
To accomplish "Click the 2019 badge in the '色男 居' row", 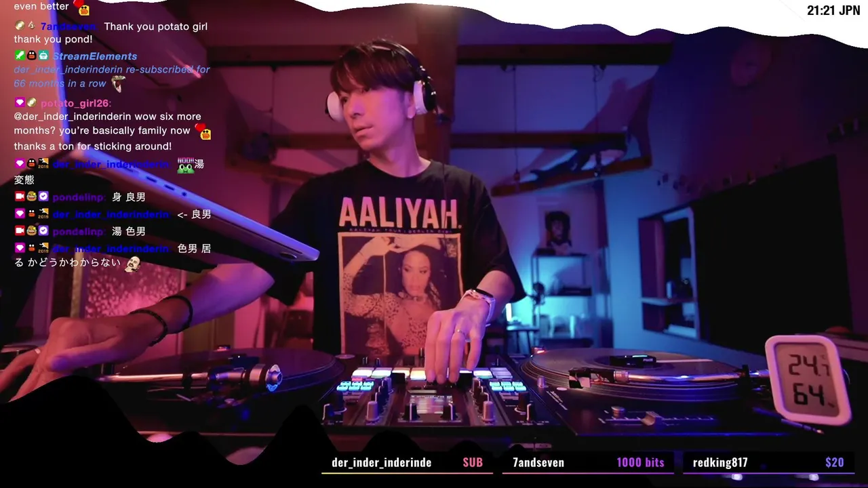I will point(43,248).
